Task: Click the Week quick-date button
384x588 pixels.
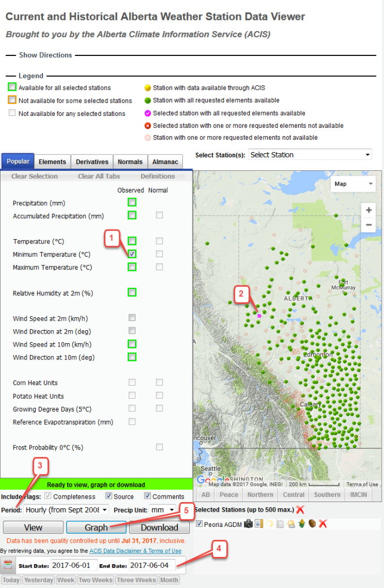Action: (66, 580)
